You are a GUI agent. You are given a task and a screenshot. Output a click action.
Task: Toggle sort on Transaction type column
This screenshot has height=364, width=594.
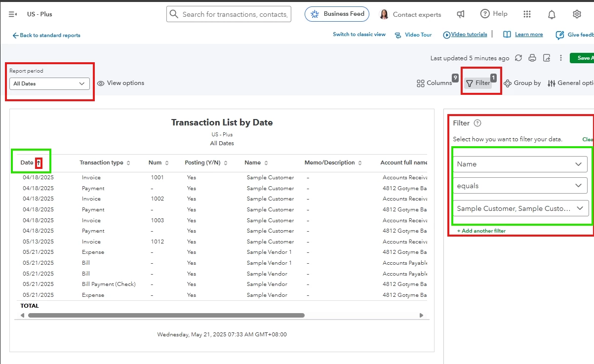pyautogui.click(x=128, y=163)
